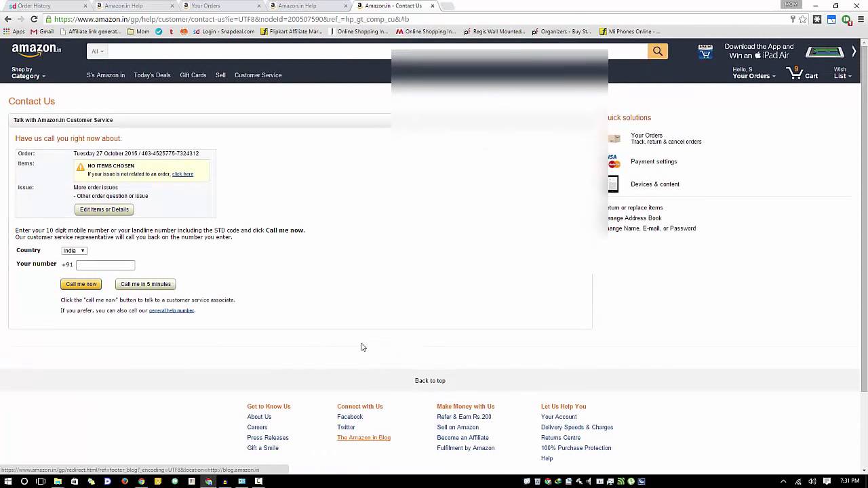
Task: Switch to the first Amazon.in Help tab
Action: pos(134,5)
